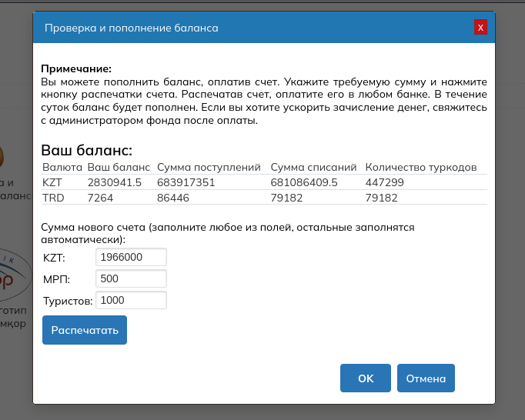Click the Количество туркодов column header
The width and height of the screenshot is (525, 420).
tap(421, 167)
